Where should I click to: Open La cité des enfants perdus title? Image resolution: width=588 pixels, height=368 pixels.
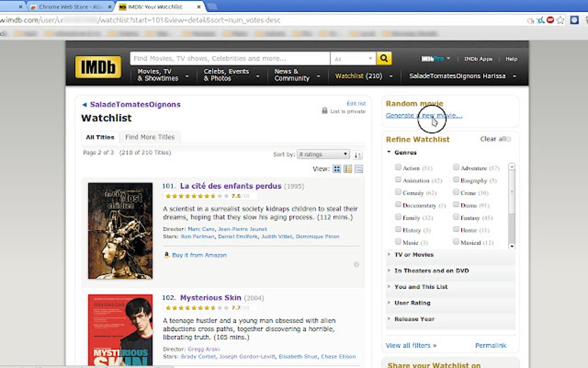coord(231,186)
